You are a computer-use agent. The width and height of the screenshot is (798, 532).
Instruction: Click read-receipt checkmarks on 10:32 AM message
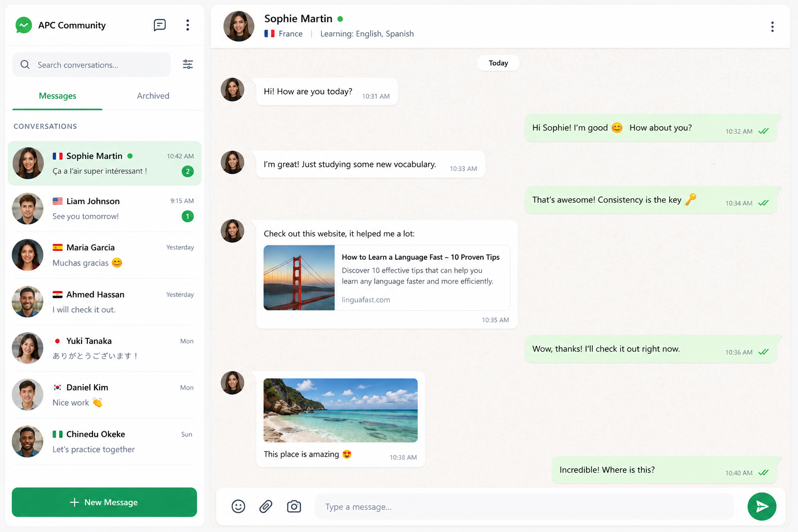(x=763, y=131)
